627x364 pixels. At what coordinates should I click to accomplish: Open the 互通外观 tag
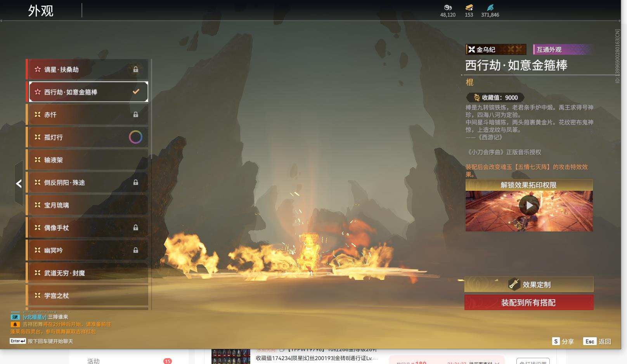[563, 49]
